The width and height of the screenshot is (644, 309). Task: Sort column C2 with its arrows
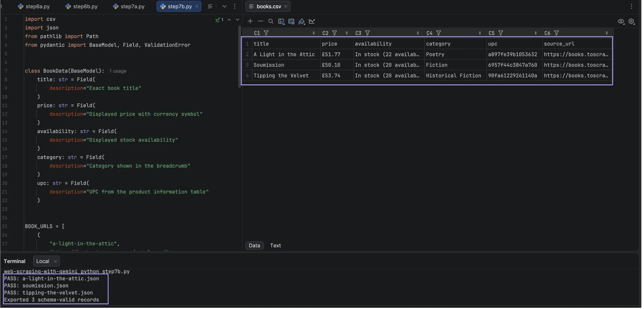347,33
